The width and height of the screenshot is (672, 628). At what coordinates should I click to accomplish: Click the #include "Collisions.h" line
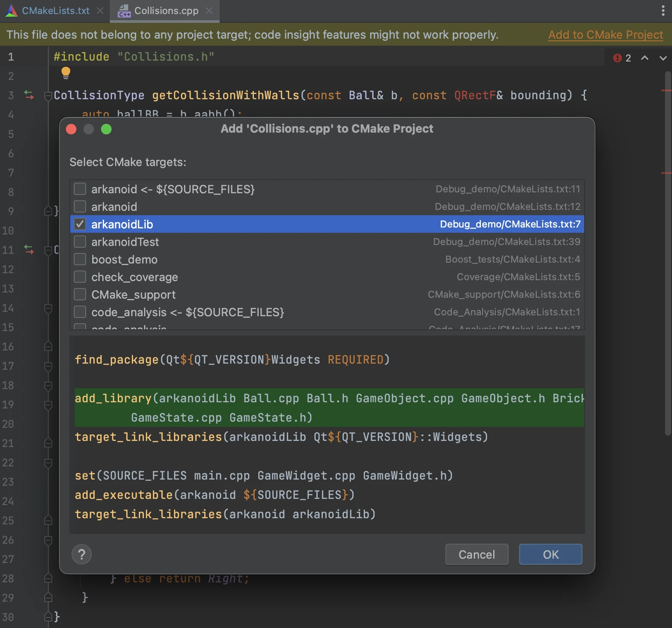pyautogui.click(x=134, y=57)
